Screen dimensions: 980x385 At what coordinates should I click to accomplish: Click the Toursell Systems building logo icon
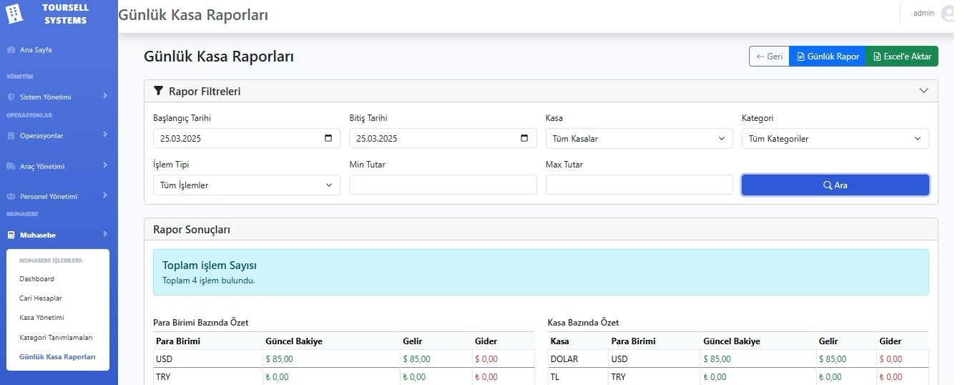tap(14, 14)
